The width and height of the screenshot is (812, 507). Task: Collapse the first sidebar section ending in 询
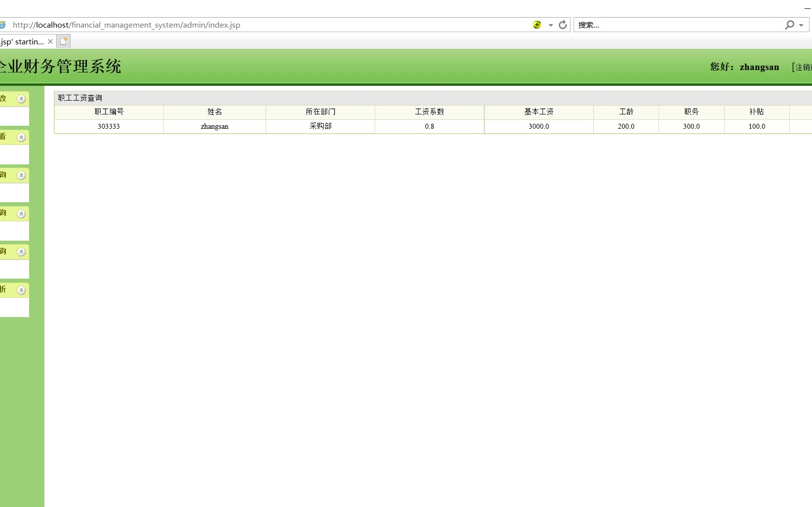[21, 176]
